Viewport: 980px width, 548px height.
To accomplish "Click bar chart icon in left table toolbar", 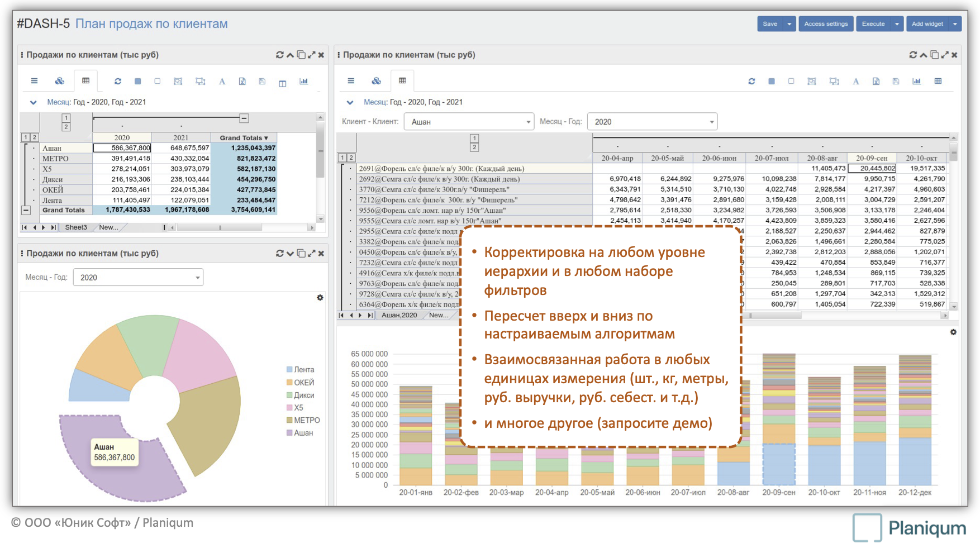I will pos(303,82).
